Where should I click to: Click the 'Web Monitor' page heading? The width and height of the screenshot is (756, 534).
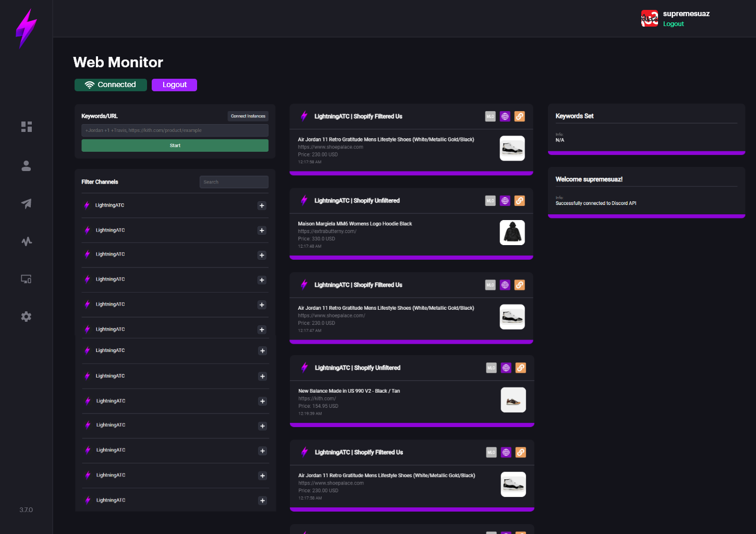[118, 63]
